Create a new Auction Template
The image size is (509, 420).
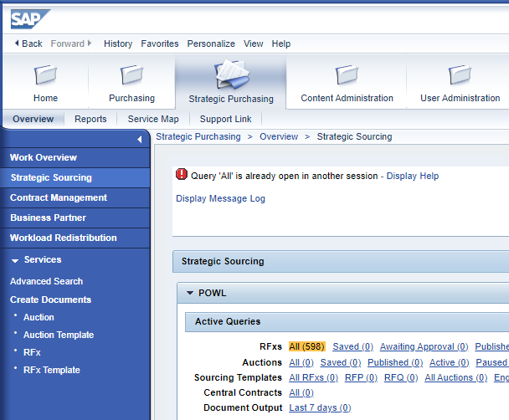59,335
